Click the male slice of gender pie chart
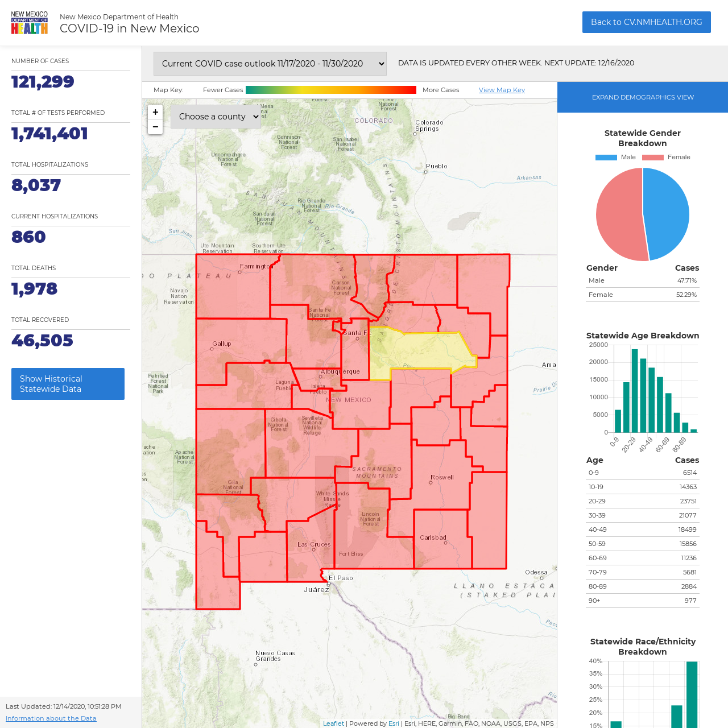728x728 pixels. click(x=667, y=213)
